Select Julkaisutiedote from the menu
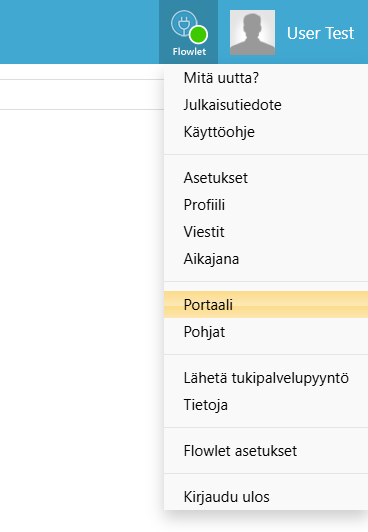 point(266,105)
